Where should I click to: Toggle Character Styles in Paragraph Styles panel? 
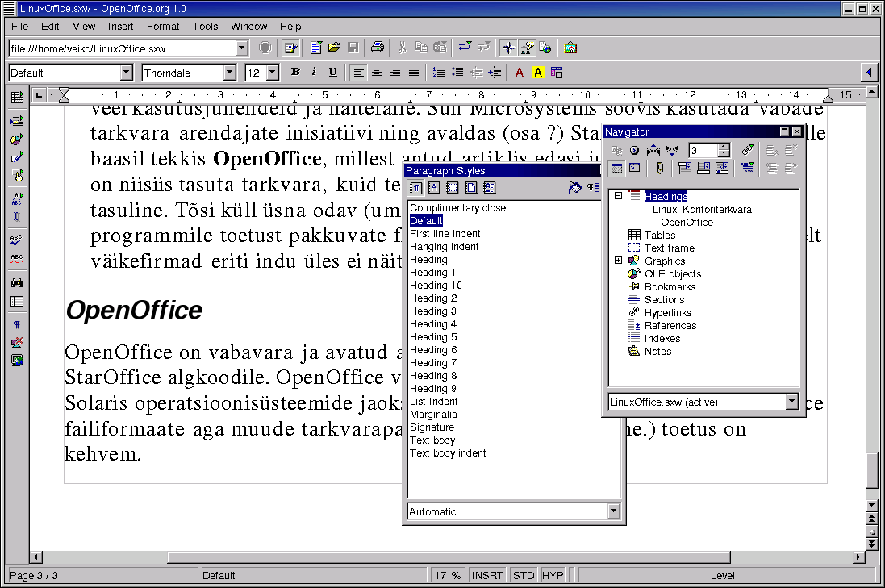[x=433, y=188]
